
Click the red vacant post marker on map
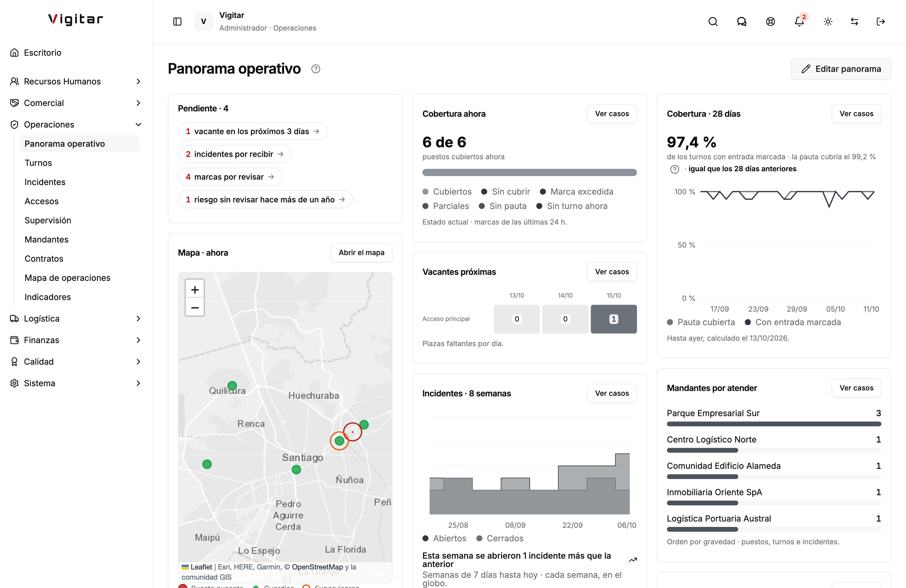coord(353,432)
